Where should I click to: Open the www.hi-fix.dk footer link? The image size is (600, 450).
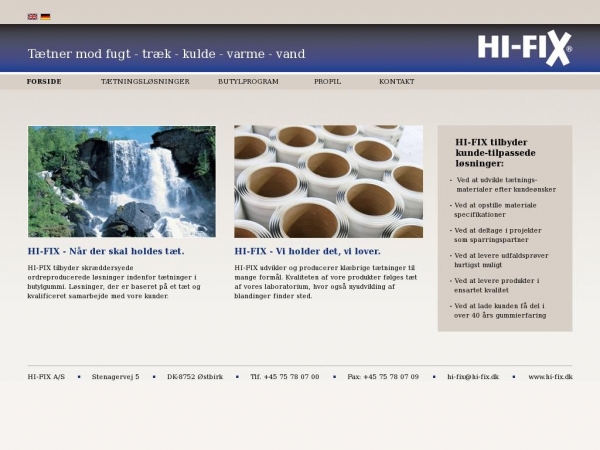(x=550, y=377)
